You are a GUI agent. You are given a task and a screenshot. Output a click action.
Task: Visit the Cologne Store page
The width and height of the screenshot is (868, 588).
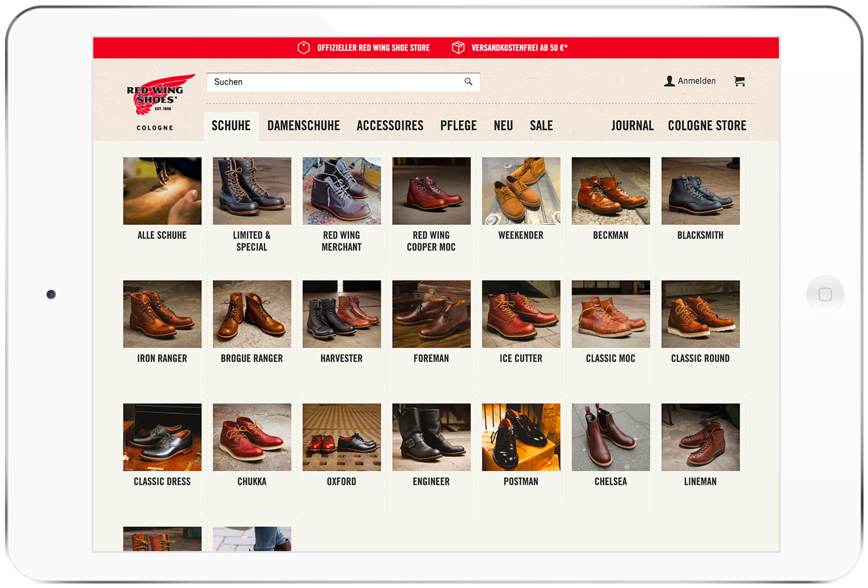coord(707,126)
